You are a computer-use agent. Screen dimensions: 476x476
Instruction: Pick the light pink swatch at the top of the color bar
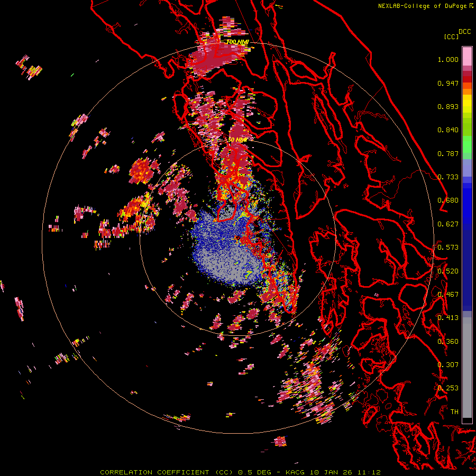click(x=467, y=56)
